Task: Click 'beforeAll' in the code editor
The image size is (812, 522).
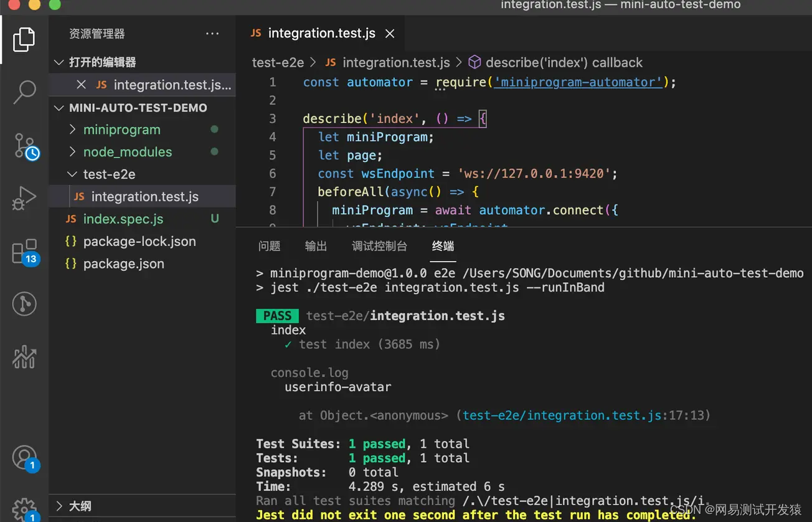Action: coord(351,192)
